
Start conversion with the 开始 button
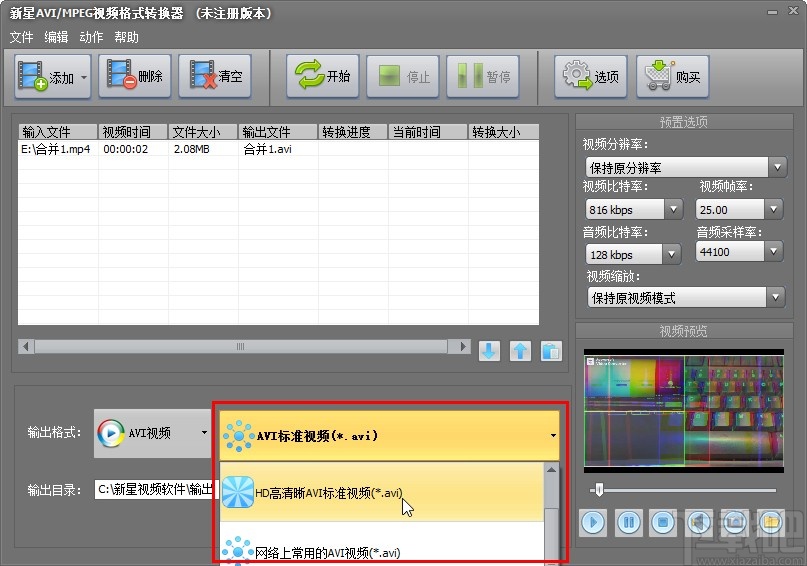pos(323,76)
